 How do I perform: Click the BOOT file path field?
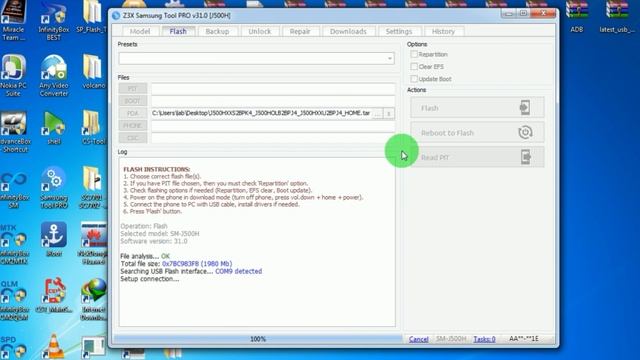click(273, 101)
